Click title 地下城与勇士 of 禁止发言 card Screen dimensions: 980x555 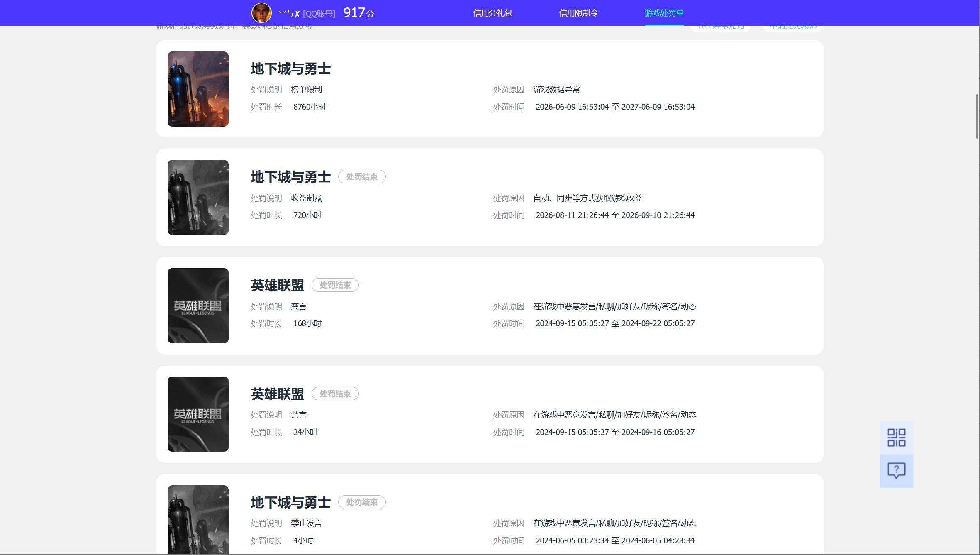click(x=290, y=502)
